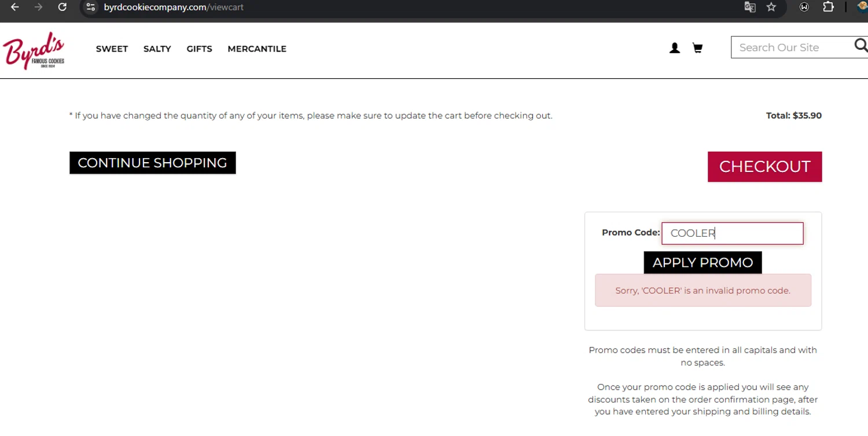
Task: Click the Byrd's Famous Cookies logo
Action: 34,50
